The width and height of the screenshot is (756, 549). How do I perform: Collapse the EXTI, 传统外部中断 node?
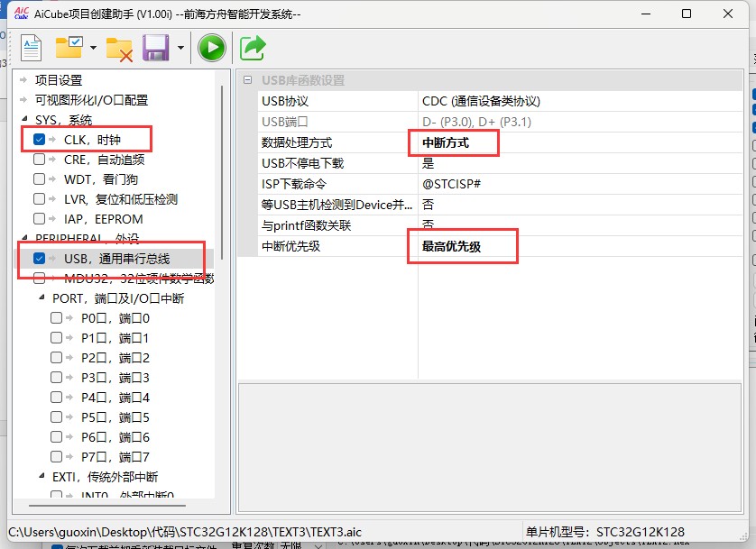(x=41, y=476)
